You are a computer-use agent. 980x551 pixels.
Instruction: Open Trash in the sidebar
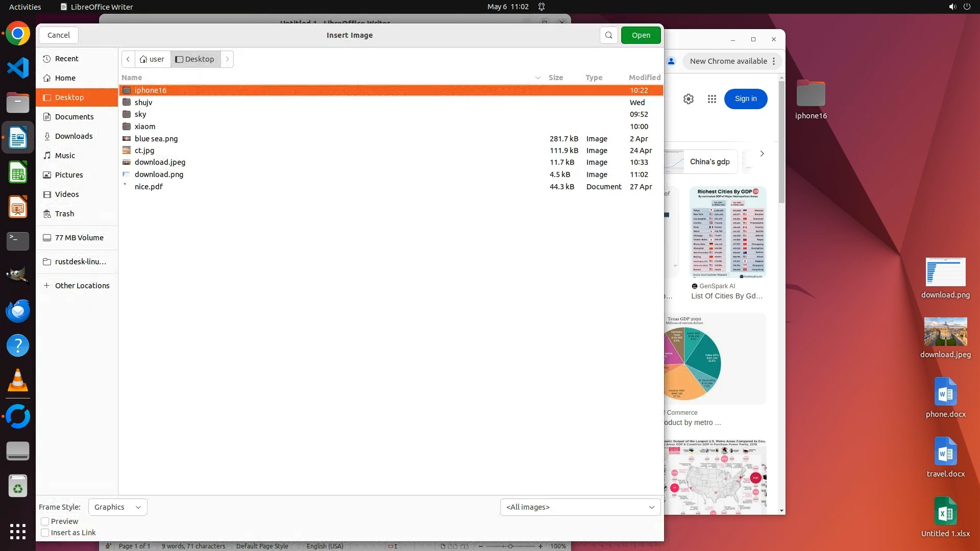(64, 214)
